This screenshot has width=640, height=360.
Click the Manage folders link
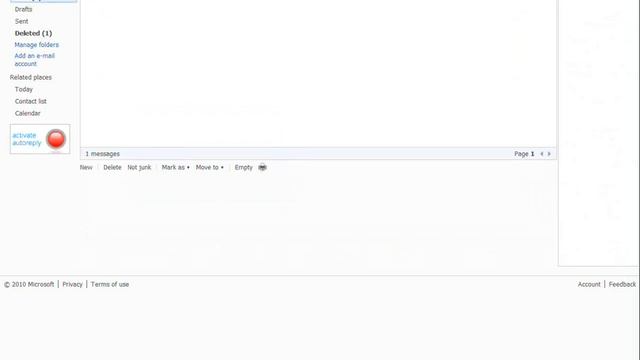[x=37, y=44]
